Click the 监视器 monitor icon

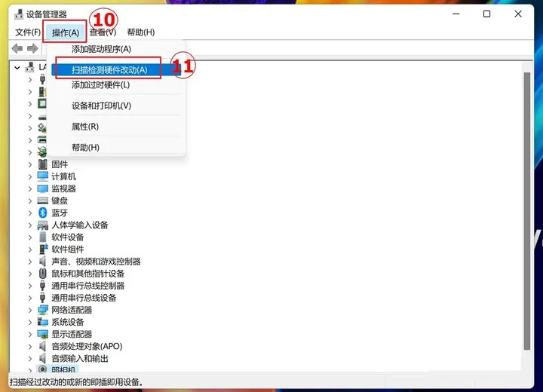[x=42, y=188]
